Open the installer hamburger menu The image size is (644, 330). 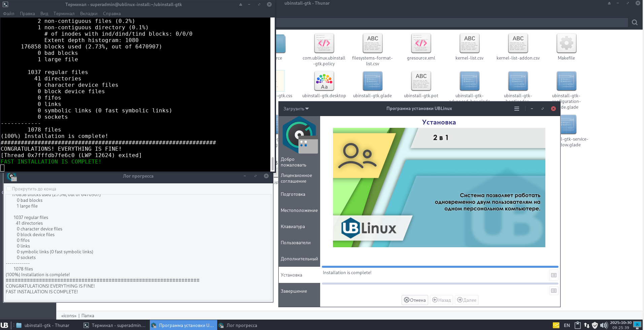point(517,109)
